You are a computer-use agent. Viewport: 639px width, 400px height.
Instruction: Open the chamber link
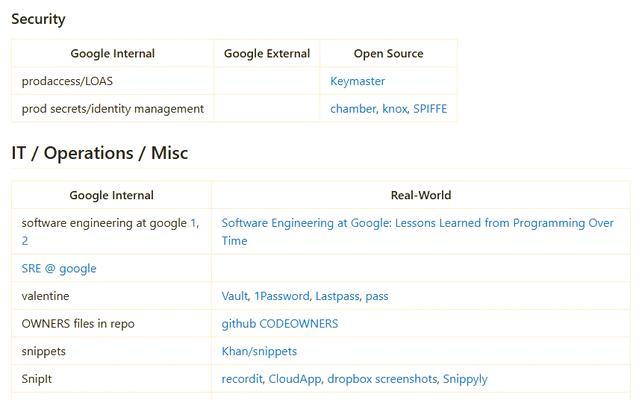pos(353,109)
